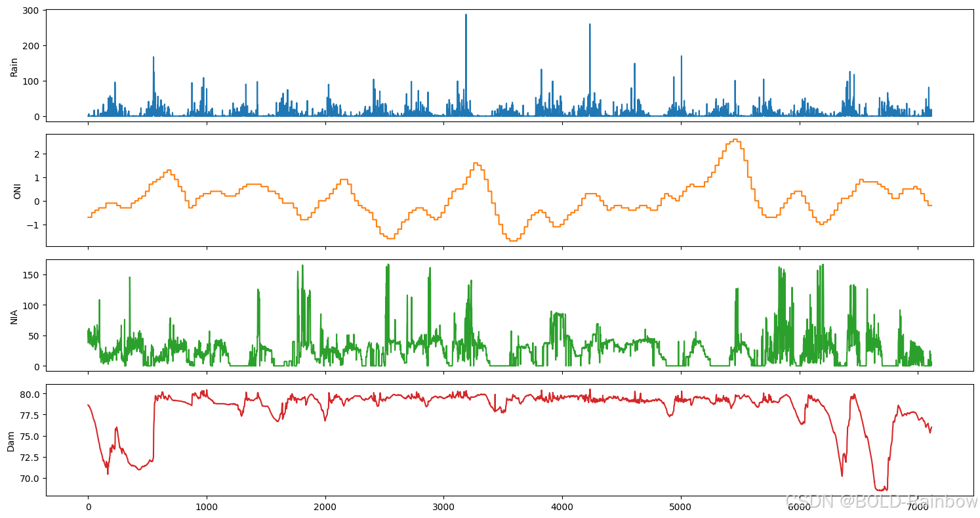The image size is (980, 518).
Task: Click the 3000 label on the x-axis
Action: [443, 508]
